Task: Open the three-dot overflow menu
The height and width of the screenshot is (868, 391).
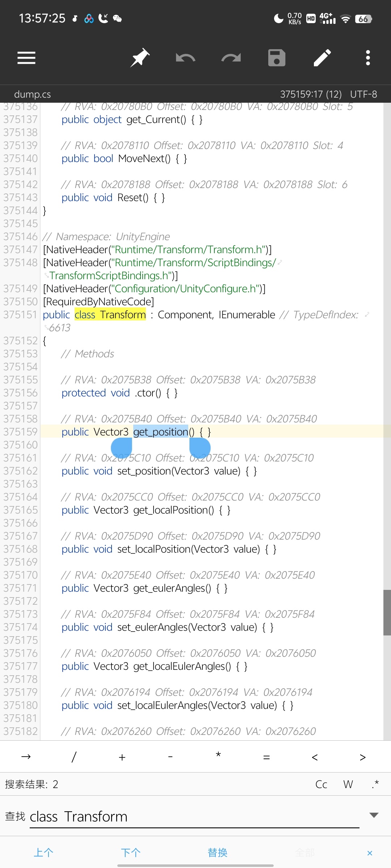Action: pos(368,58)
